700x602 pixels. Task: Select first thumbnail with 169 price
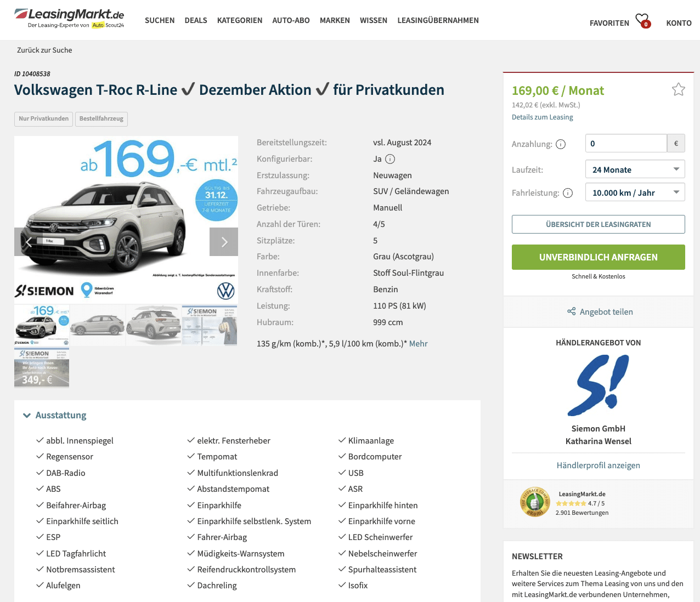42,325
